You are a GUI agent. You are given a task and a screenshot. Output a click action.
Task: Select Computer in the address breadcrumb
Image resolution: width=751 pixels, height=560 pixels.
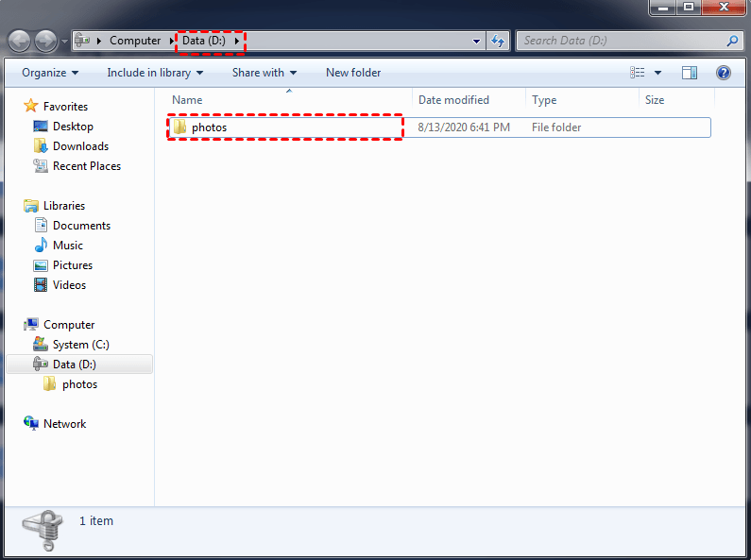(135, 41)
